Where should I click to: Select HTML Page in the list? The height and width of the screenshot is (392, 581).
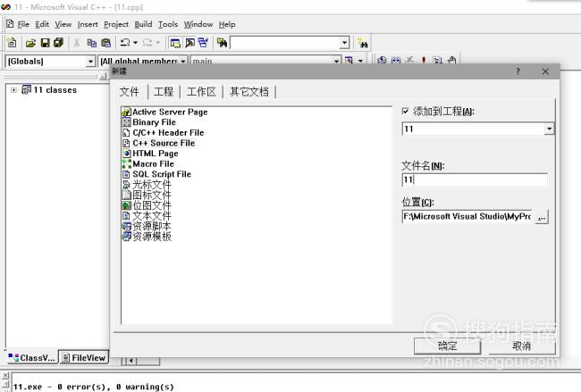click(150, 154)
